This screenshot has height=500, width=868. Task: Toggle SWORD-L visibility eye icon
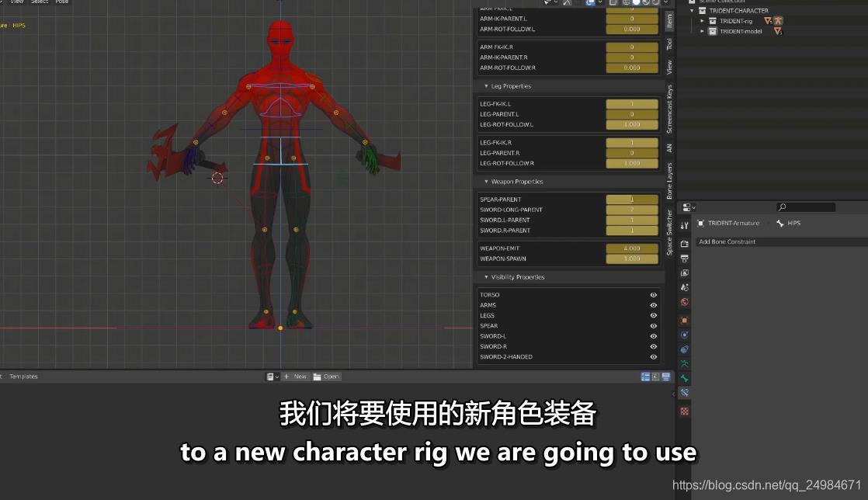coord(653,336)
